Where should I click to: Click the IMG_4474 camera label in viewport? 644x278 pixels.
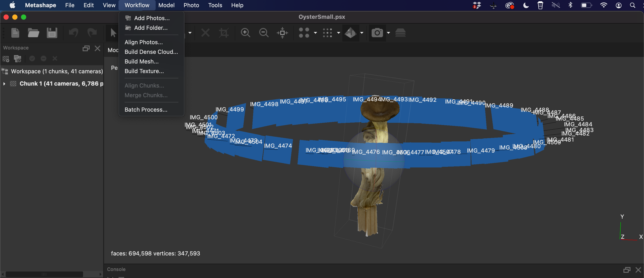click(278, 146)
